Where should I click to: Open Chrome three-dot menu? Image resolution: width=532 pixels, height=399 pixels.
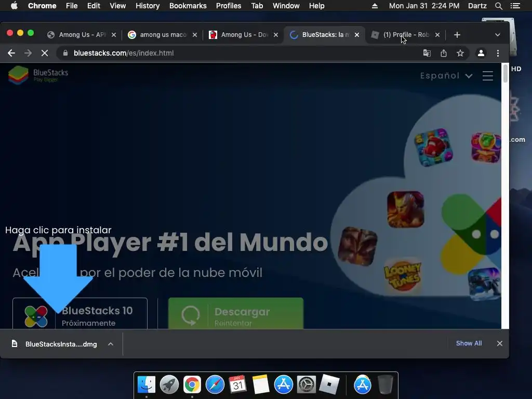tap(498, 53)
